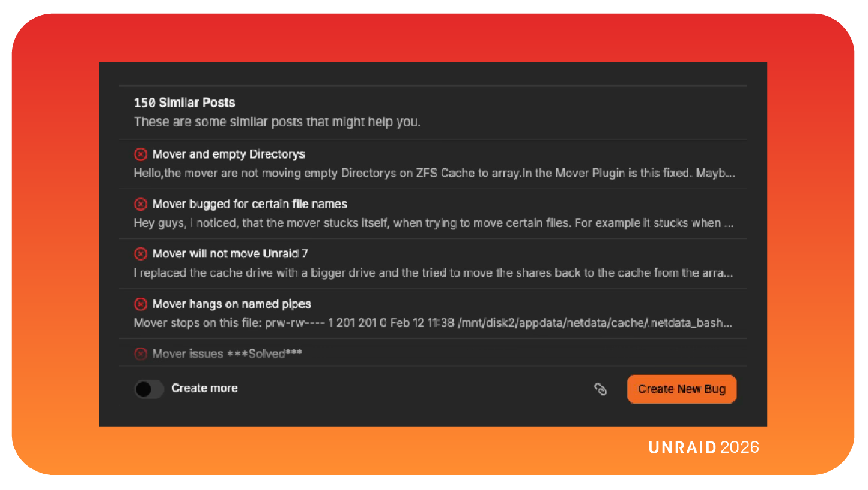Click the copy link chain icon
Image resolution: width=868 pixels, height=490 pixels.
(601, 389)
